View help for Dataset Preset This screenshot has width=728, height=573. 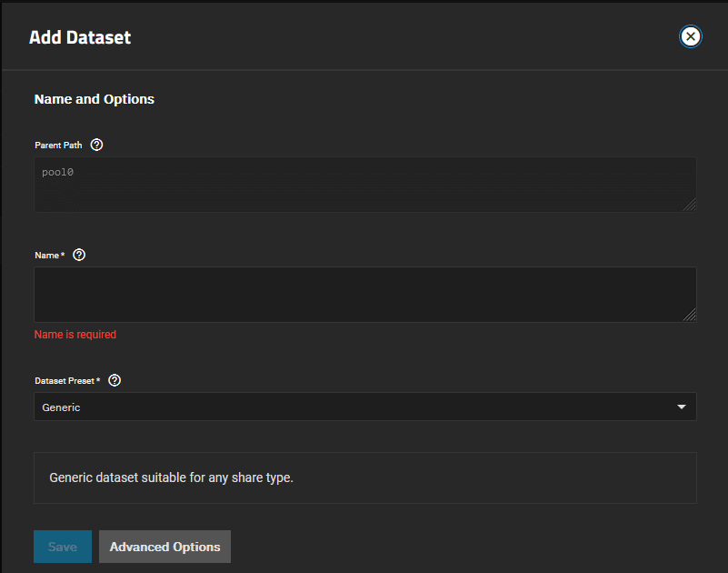[115, 380]
